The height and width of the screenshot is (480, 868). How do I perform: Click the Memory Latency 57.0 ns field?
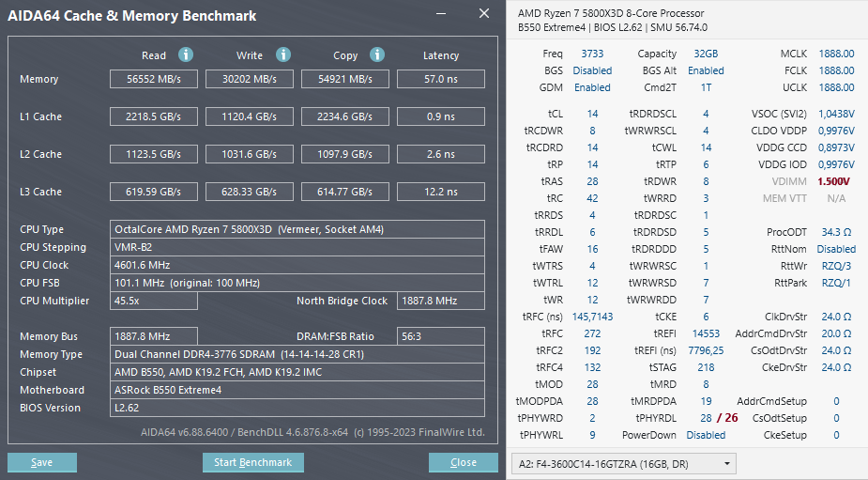pos(440,79)
